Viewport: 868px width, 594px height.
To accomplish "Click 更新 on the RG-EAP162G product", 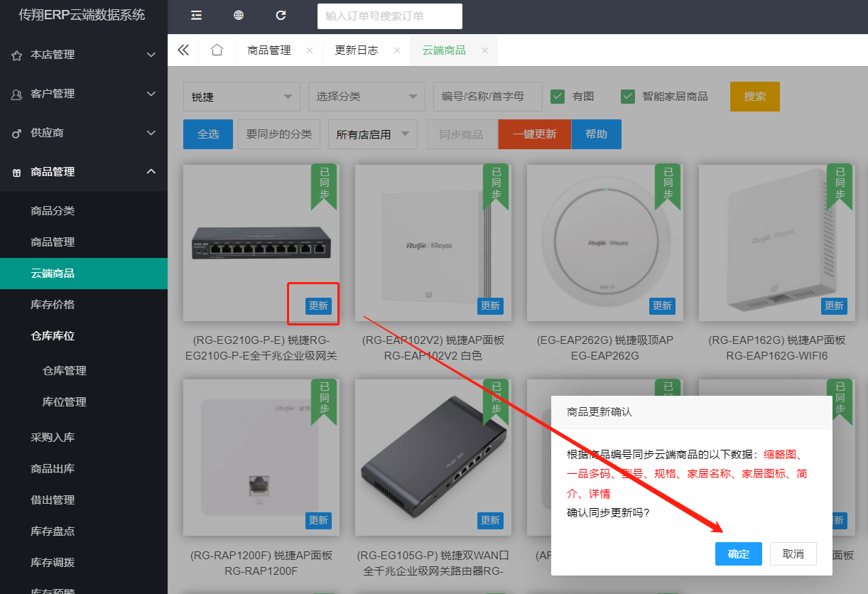I will pos(834,306).
